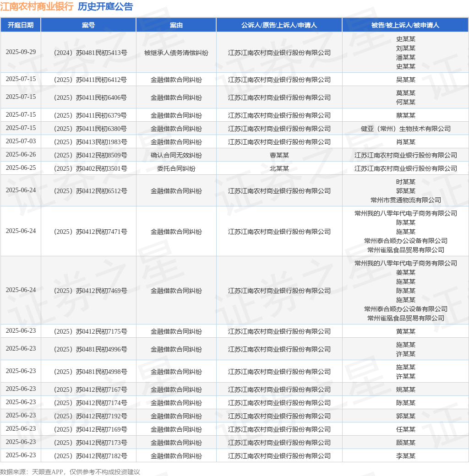Select case number (2025) 苏0413民初1983号

tap(91, 142)
